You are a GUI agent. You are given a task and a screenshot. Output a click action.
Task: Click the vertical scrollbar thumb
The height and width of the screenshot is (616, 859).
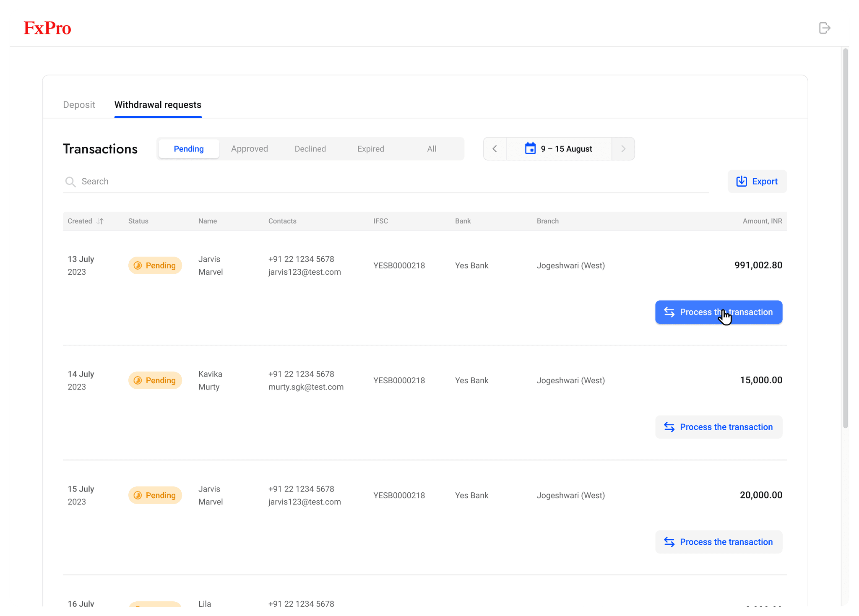click(x=845, y=238)
